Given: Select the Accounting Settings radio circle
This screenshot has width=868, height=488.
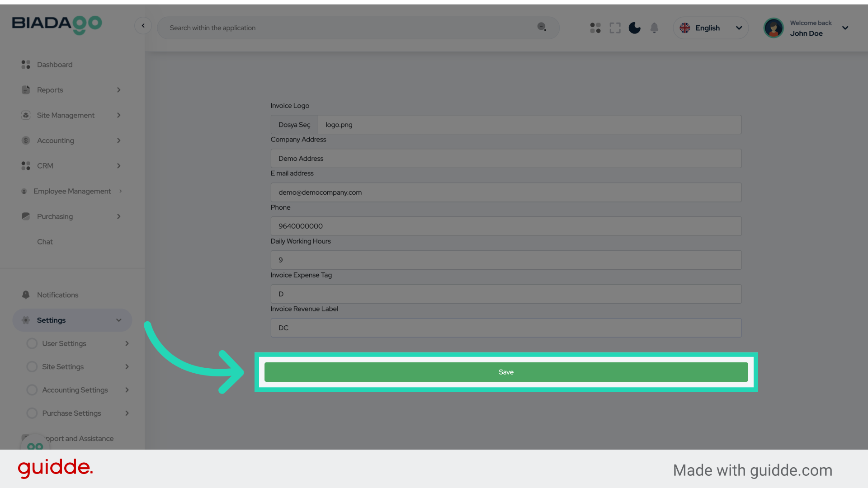Looking at the screenshot, I should 32,390.
